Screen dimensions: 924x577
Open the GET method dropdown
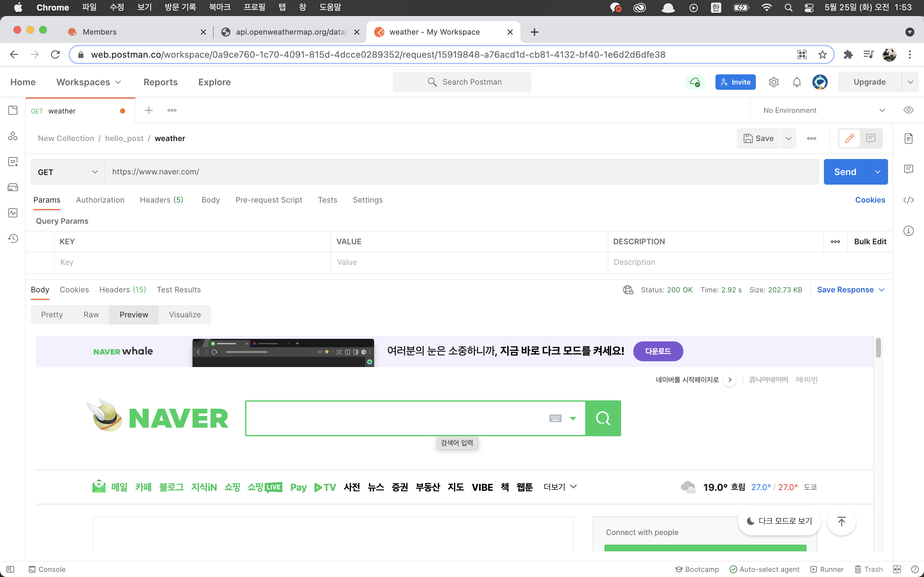coord(68,172)
